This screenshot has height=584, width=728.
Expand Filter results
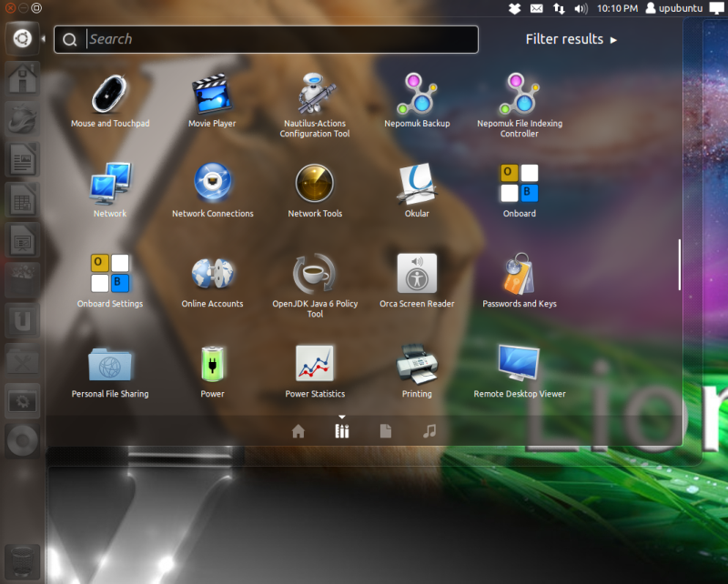click(571, 39)
